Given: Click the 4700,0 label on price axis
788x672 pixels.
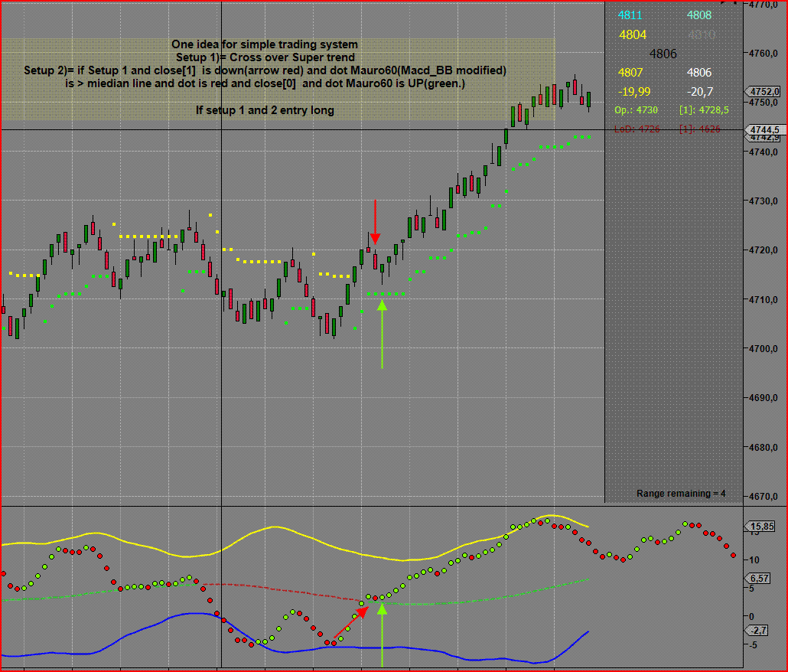Looking at the screenshot, I should [x=763, y=348].
